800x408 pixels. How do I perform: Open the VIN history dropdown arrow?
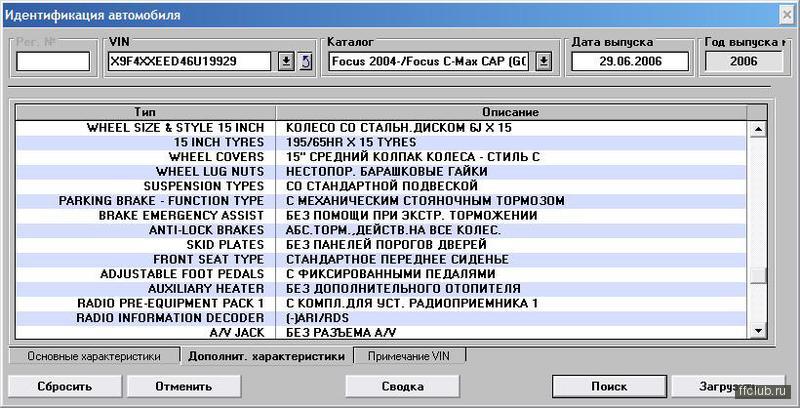[x=286, y=62]
